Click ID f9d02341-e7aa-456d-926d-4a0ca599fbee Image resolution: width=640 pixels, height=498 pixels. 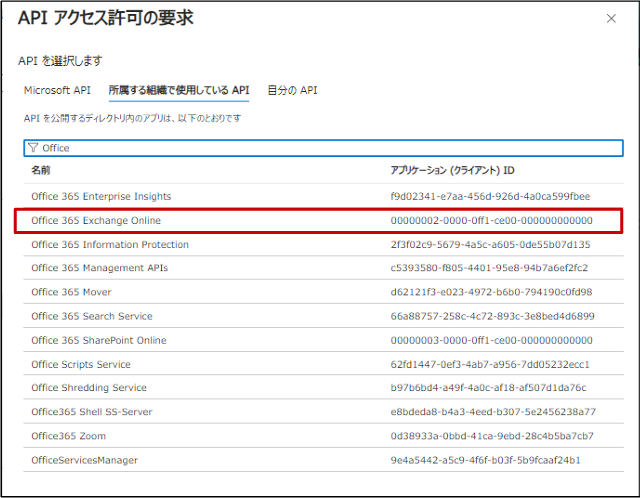(490, 196)
